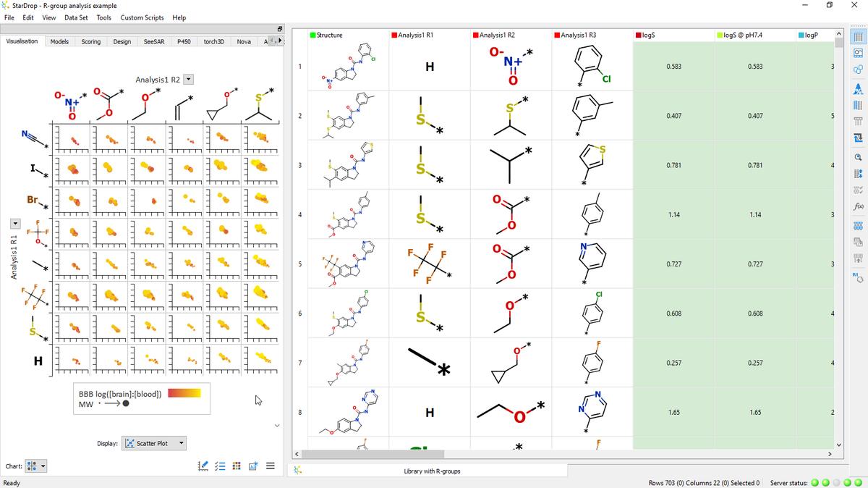Image resolution: width=868 pixels, height=488 pixels.
Task: Click the chart edit pencil icon below the plot
Action: 203,466
